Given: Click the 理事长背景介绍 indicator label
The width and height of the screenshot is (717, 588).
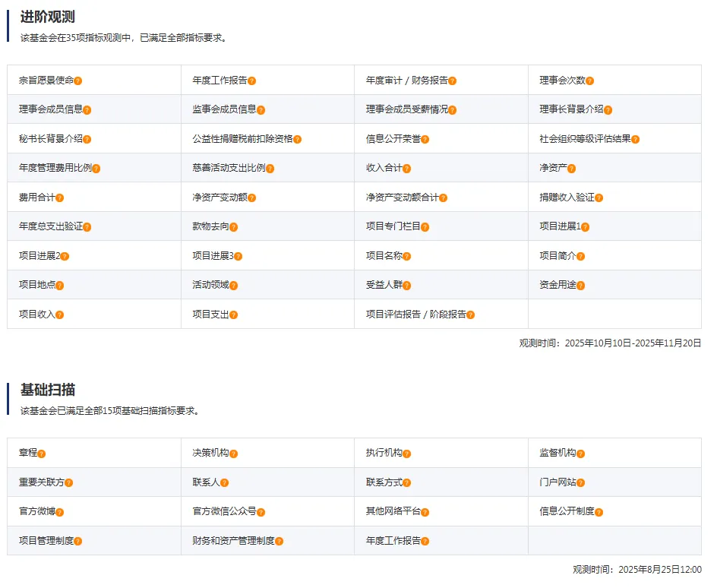Looking at the screenshot, I should pyautogui.click(x=571, y=109).
